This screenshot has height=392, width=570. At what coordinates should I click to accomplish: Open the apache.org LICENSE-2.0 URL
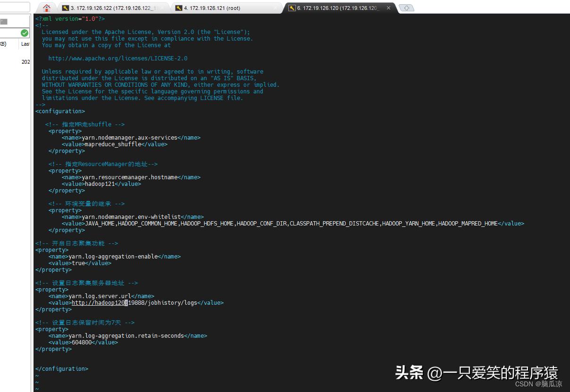(x=118, y=58)
